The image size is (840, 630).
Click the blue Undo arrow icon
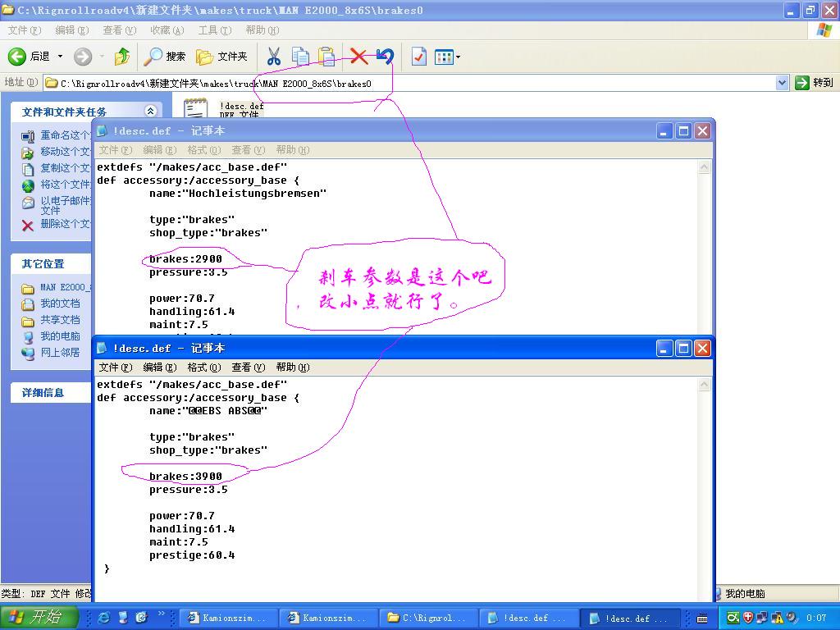(x=385, y=57)
